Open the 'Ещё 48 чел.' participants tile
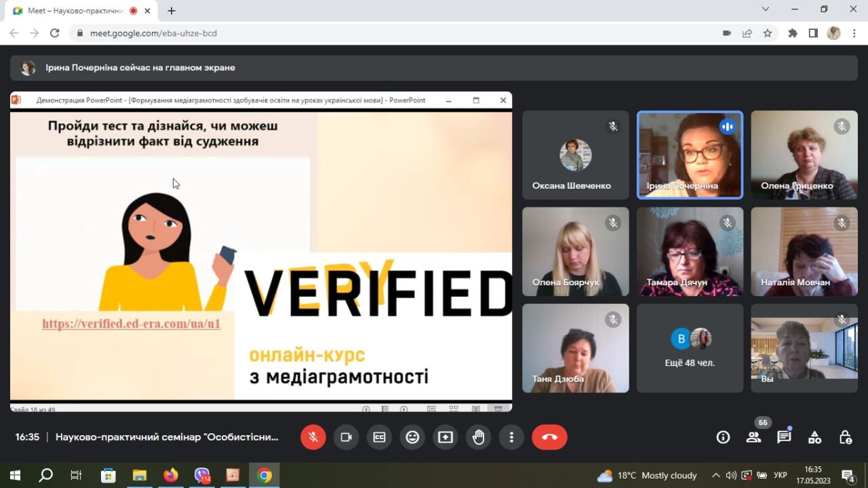The image size is (868, 488). (x=690, y=348)
